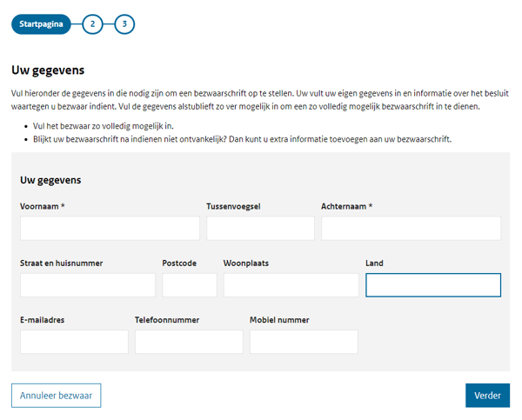Screen dimensions: 522x420
Task: Click the Mobiel nummer field
Action: pyautogui.click(x=304, y=342)
